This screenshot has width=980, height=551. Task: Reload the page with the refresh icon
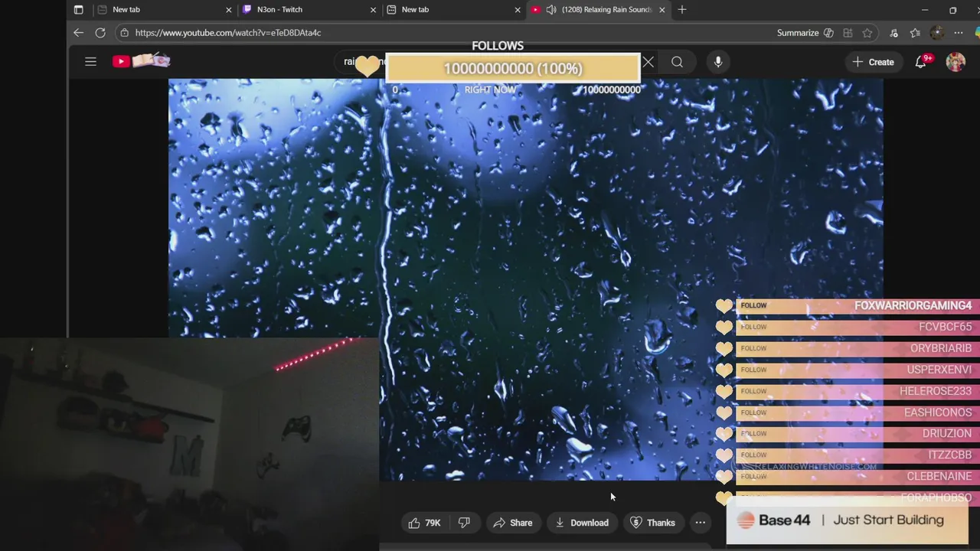[x=100, y=33]
